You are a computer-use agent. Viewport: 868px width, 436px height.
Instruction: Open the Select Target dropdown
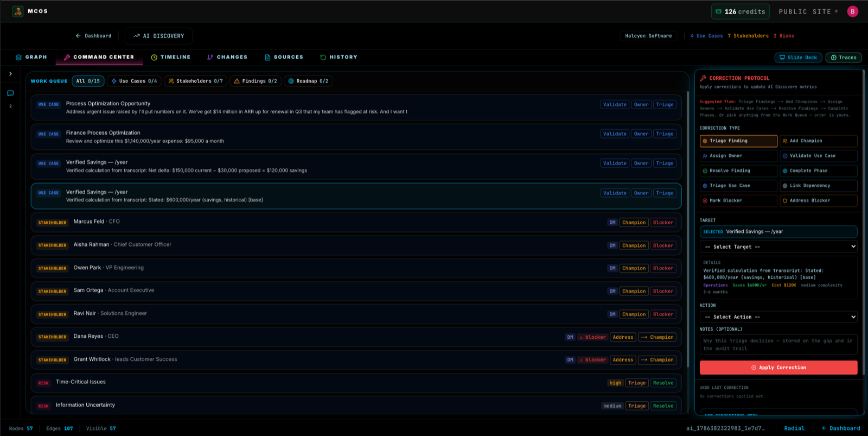[x=778, y=247]
